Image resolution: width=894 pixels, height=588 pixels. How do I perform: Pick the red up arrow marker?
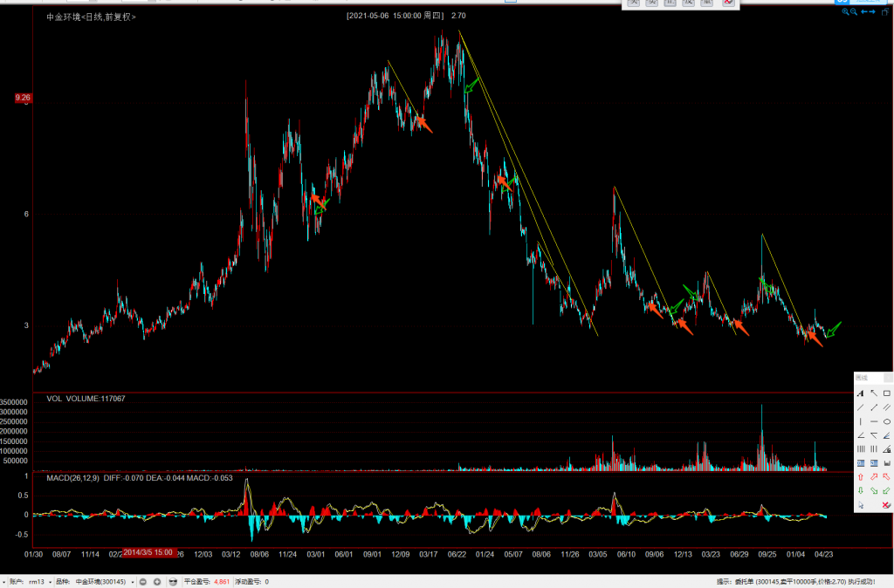tap(861, 477)
